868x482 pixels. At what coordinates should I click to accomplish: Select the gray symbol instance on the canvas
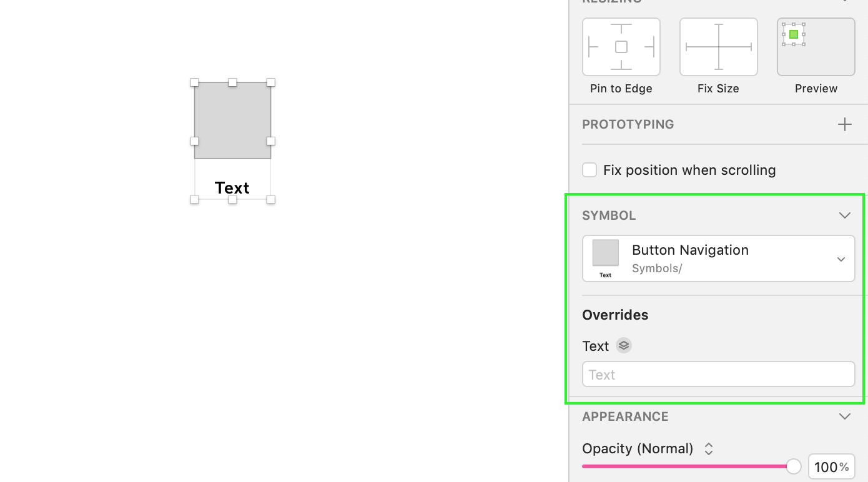(x=232, y=119)
